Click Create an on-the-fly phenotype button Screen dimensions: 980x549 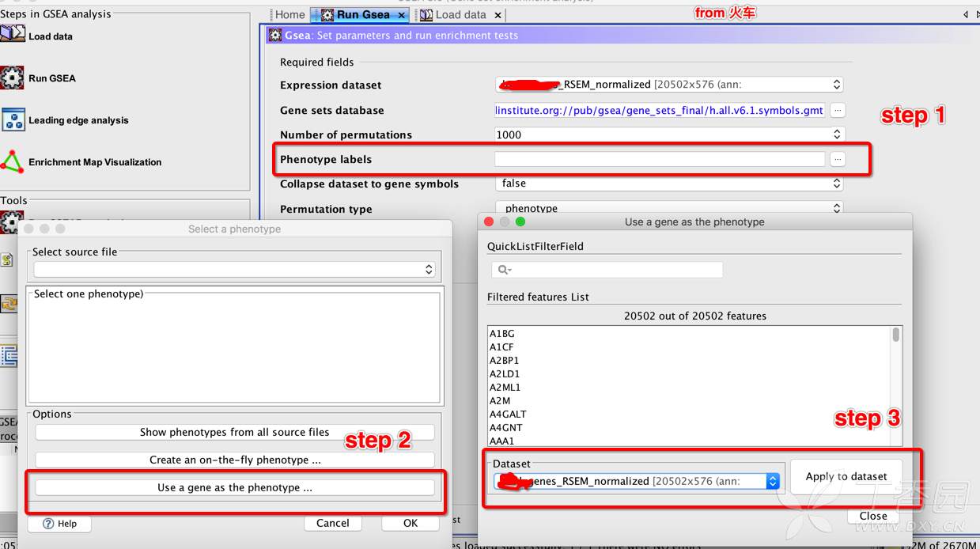[235, 460]
